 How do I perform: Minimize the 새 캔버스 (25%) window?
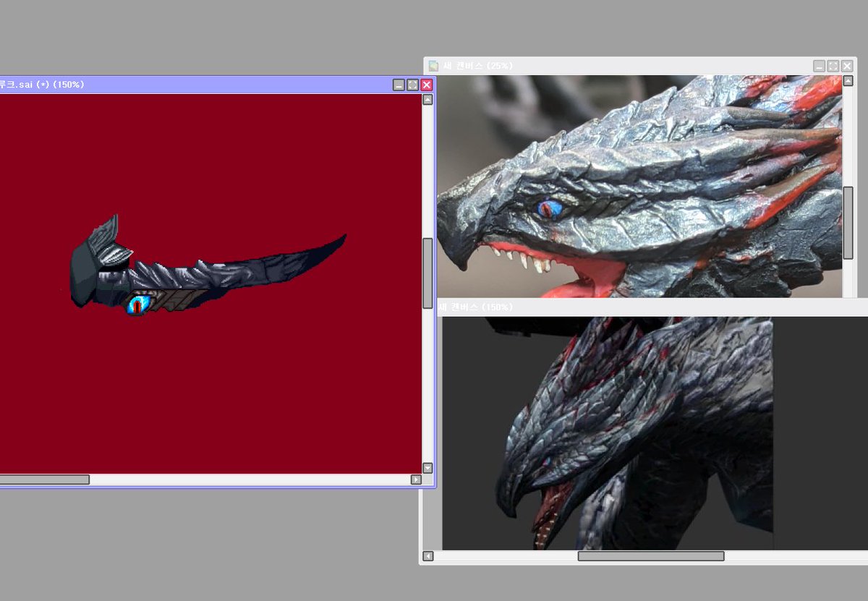(x=819, y=66)
